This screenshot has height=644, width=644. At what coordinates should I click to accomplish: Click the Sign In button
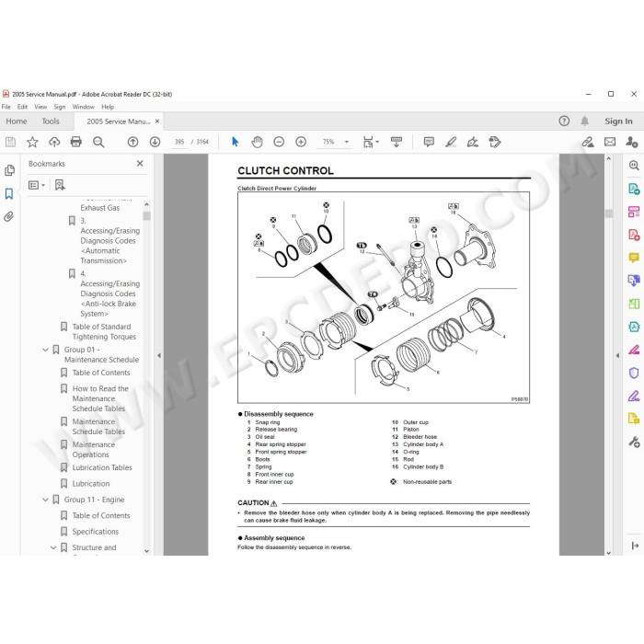[x=618, y=121]
